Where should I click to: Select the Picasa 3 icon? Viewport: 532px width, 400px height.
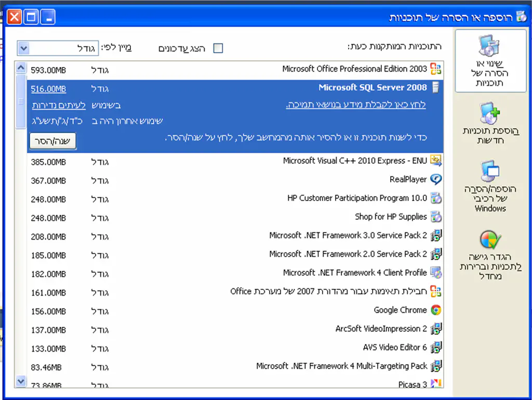[436, 384]
